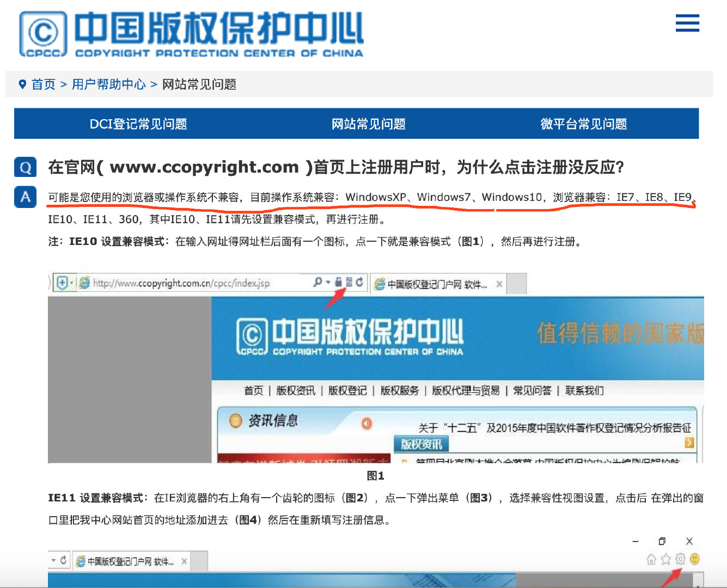Click the home icon in lower screenshot
Image resolution: width=727 pixels, height=588 pixels.
(651, 559)
